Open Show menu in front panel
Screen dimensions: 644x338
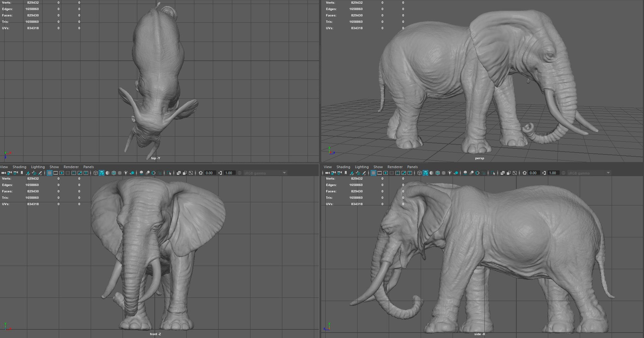point(54,167)
